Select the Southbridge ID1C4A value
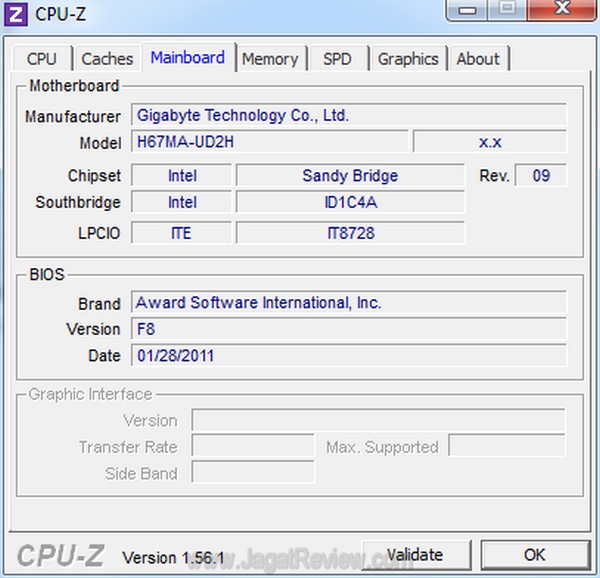 click(x=351, y=202)
